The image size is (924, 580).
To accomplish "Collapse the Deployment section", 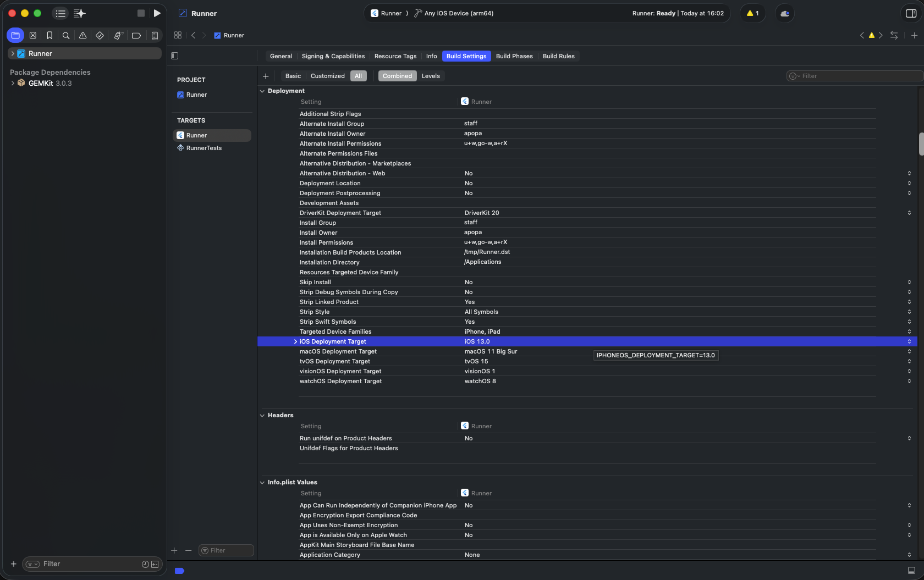I will point(262,91).
